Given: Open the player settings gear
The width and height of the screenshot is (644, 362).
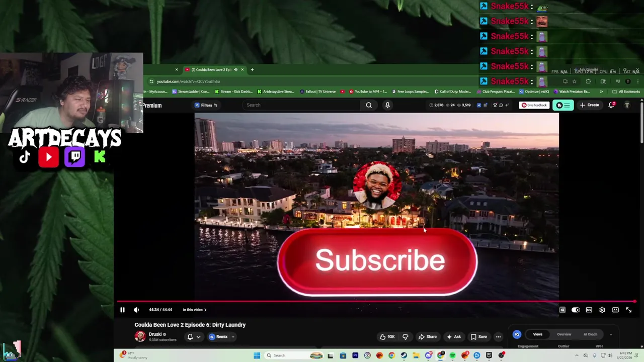Looking at the screenshot, I should (x=602, y=310).
